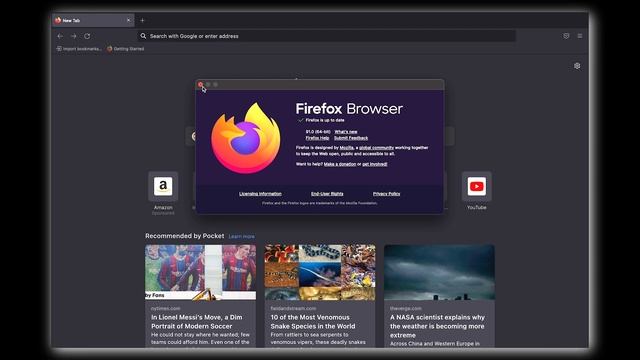Open Import bookmarks from bookmarks toolbar
This screenshot has width=640, height=360.
coord(79,49)
